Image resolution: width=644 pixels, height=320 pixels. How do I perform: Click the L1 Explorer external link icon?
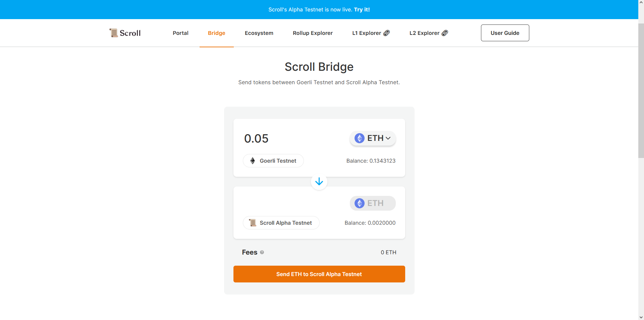[x=387, y=33]
